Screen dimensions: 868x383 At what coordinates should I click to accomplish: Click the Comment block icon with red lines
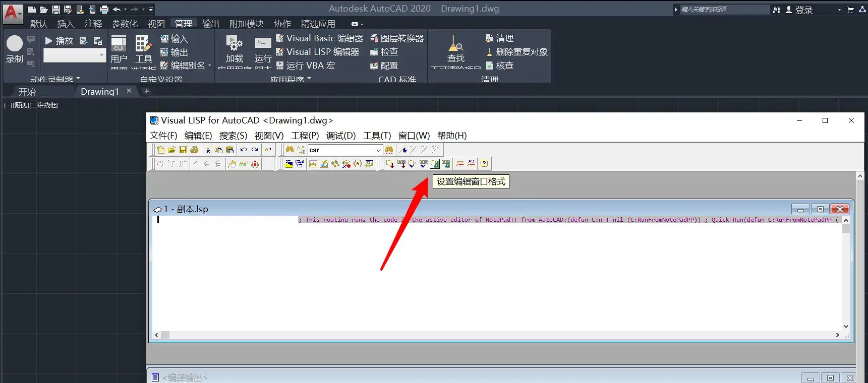(460, 164)
